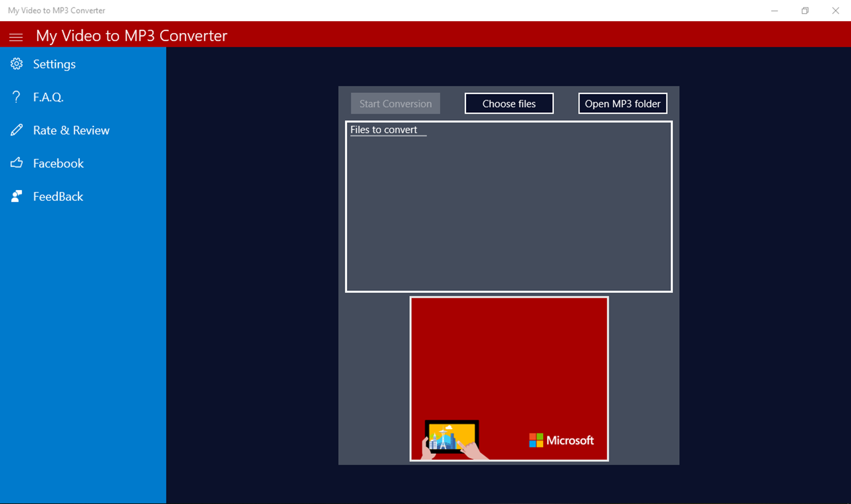Toggle the hamburger navigation menu
Screen dimensions: 851x504
coord(16,37)
